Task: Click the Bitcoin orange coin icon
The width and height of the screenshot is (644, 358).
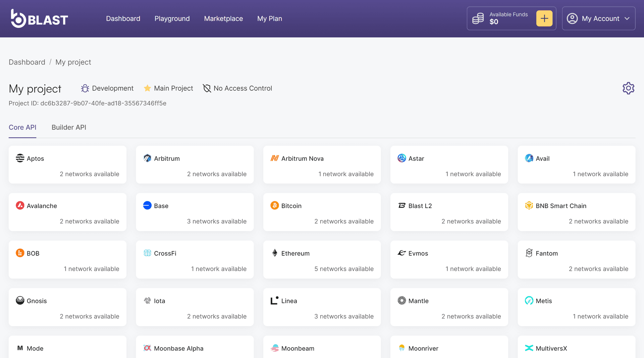Action: pos(275,205)
